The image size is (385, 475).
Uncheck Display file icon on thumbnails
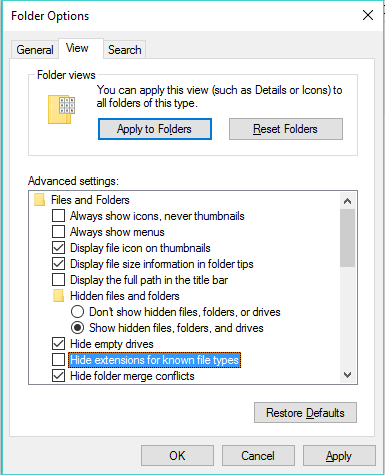pos(58,248)
